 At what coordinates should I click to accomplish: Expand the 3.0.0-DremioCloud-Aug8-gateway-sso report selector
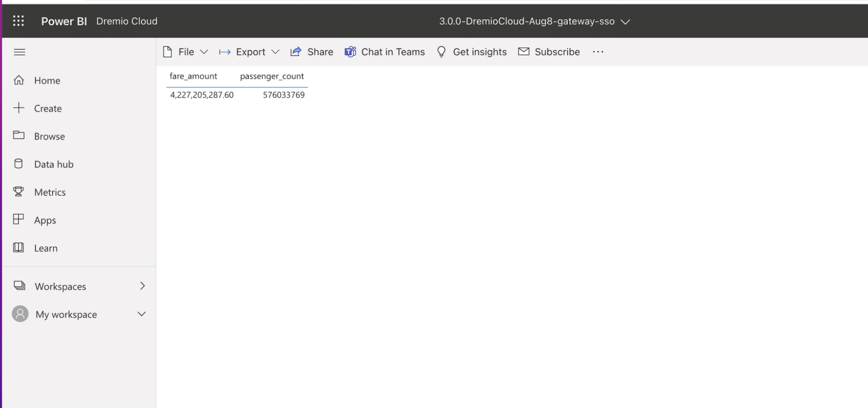(625, 21)
